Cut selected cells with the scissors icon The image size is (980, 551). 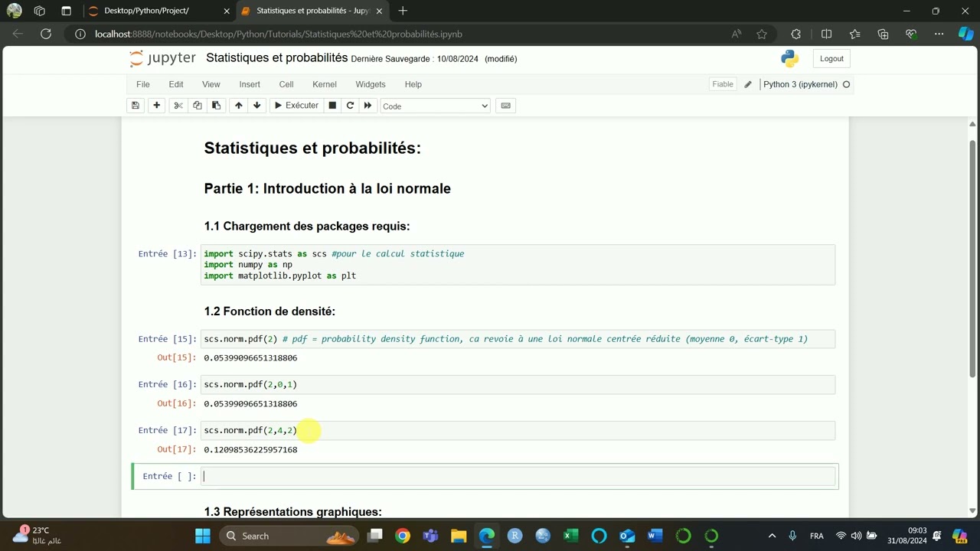(178, 106)
